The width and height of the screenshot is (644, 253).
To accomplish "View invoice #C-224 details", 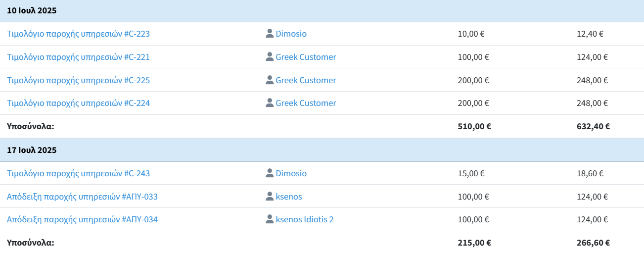I will click(78, 103).
